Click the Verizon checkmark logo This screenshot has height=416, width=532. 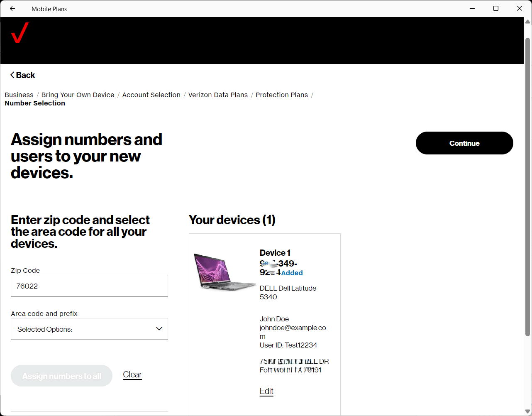[20, 33]
